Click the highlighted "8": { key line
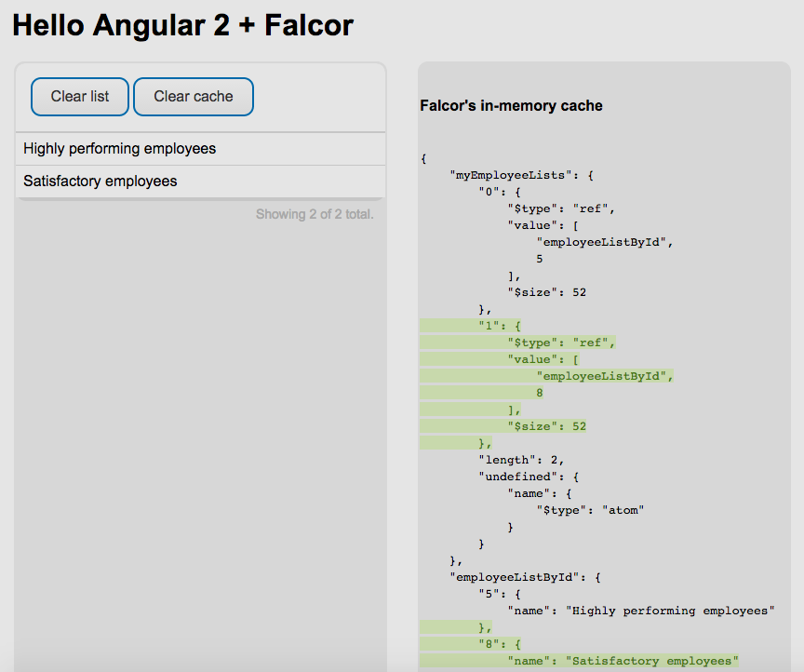 coord(500,644)
